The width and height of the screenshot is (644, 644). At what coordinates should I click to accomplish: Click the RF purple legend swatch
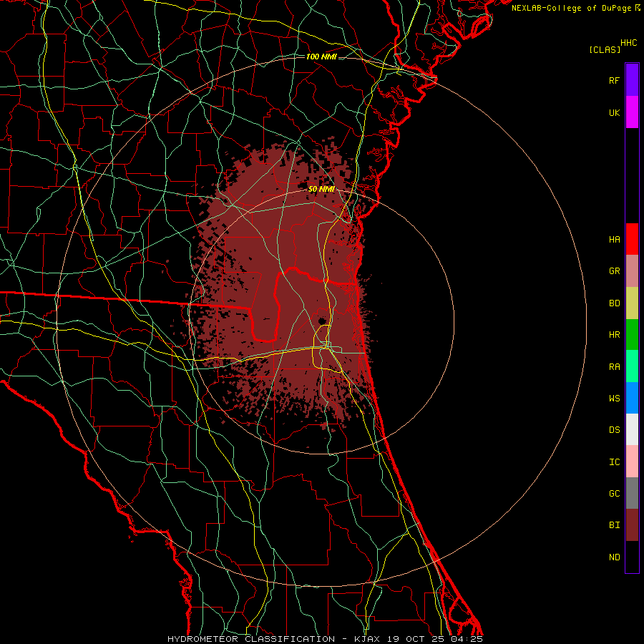632,80
